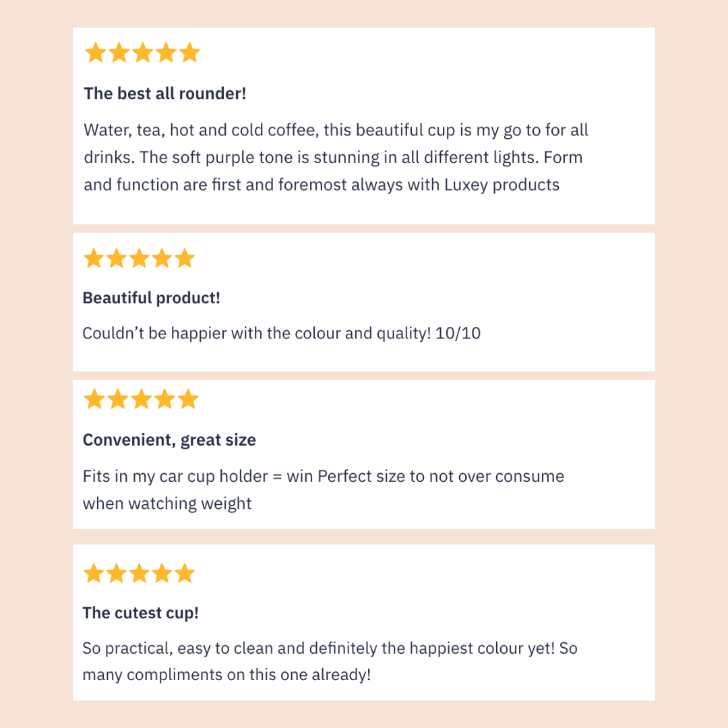Click fifth star above 'The cutest cup!'

coord(184,574)
